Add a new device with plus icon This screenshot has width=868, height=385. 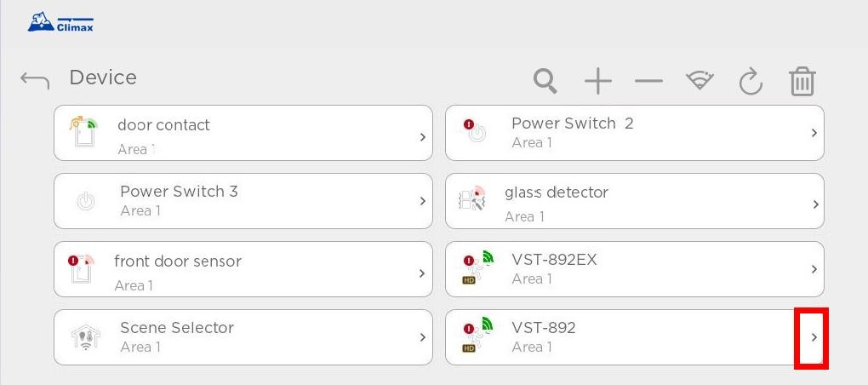point(598,82)
